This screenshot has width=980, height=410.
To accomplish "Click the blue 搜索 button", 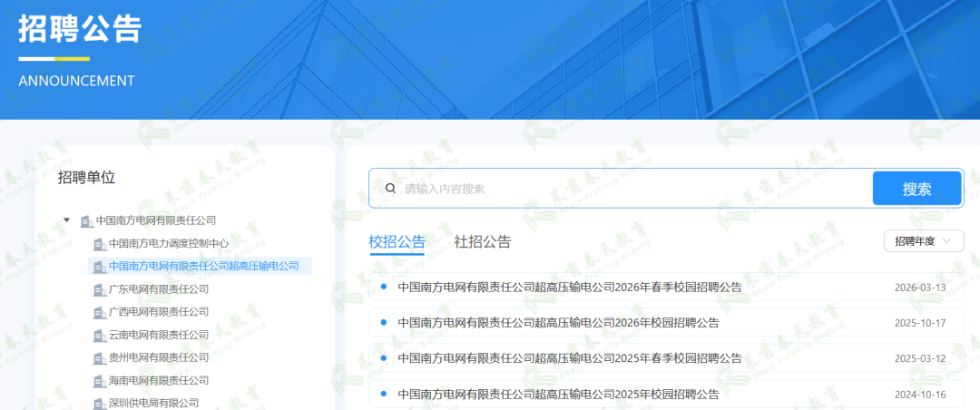I will click(916, 188).
